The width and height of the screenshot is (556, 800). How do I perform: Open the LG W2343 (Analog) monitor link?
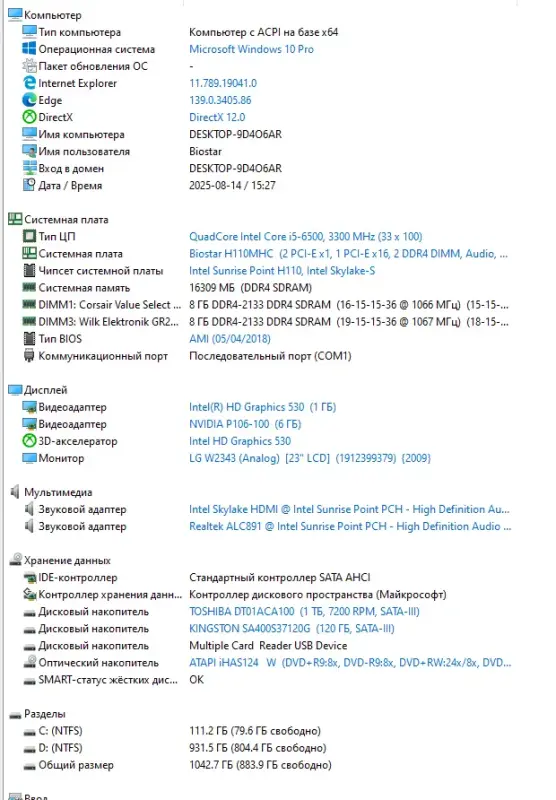pos(310,458)
